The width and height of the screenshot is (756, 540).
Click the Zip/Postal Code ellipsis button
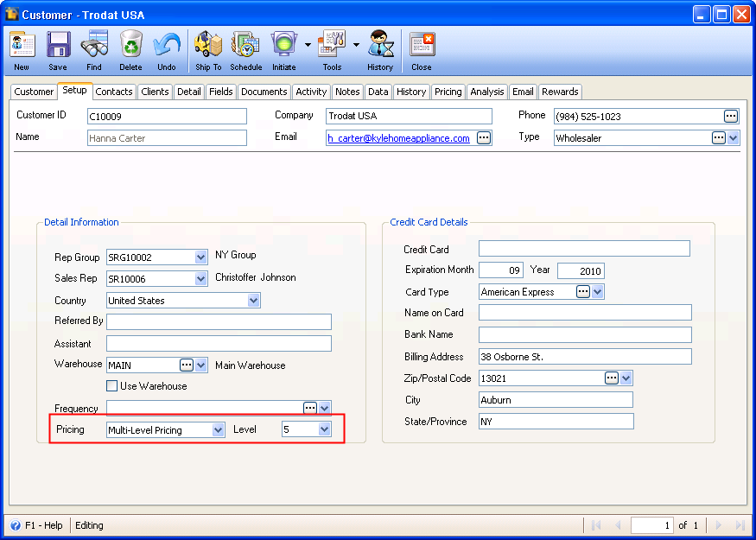pyautogui.click(x=612, y=378)
